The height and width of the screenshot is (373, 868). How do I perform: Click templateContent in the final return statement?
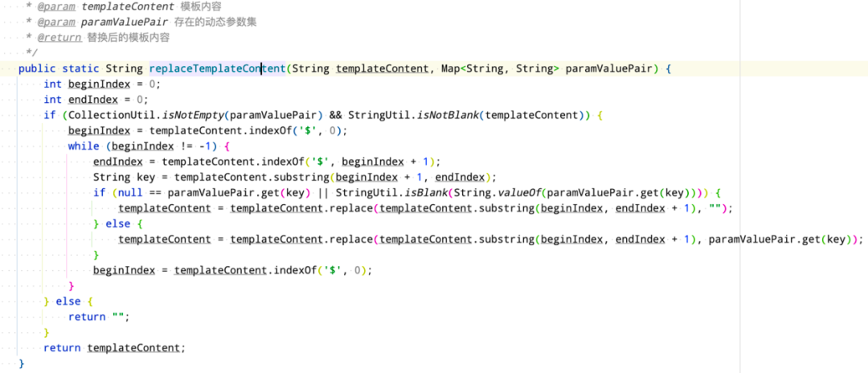click(133, 347)
